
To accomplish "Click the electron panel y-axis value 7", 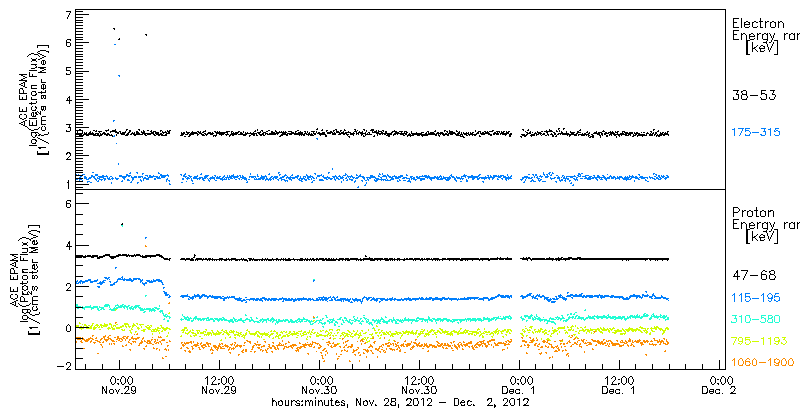I will [x=67, y=15].
